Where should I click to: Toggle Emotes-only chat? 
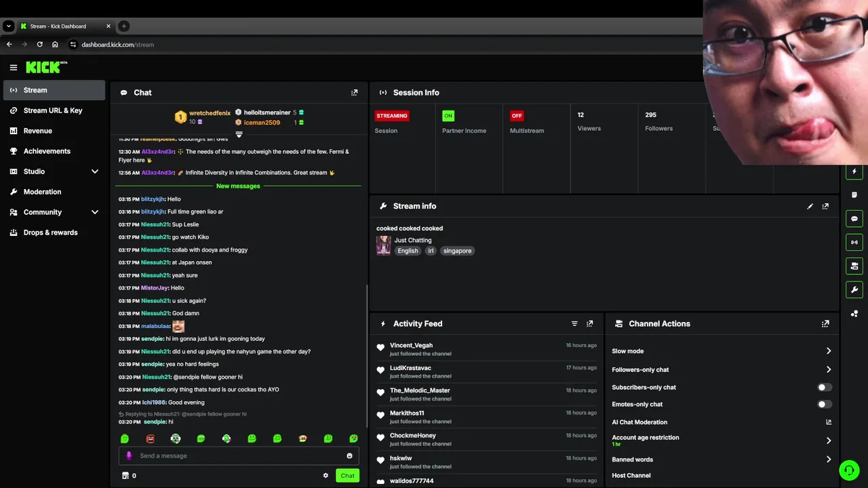tap(825, 404)
